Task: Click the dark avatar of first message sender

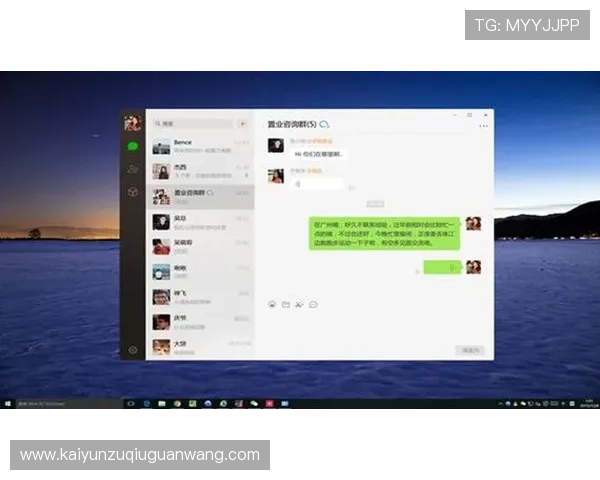Action: [x=276, y=145]
